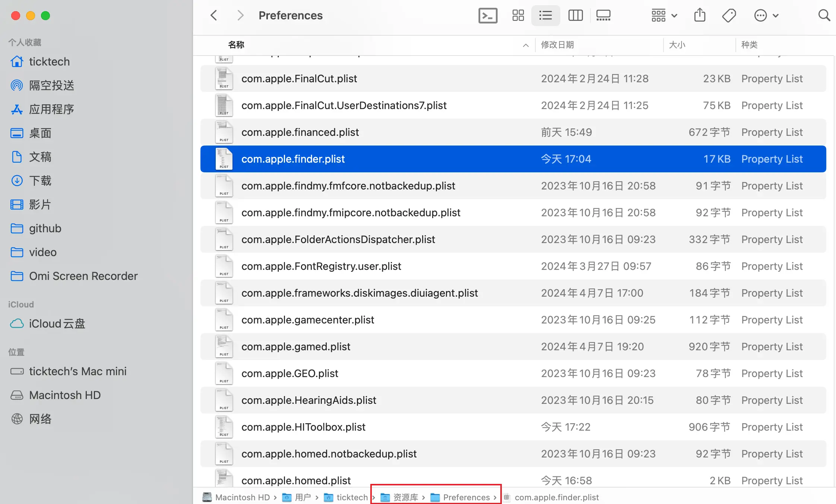Open 下载 in sidebar

(31, 181)
